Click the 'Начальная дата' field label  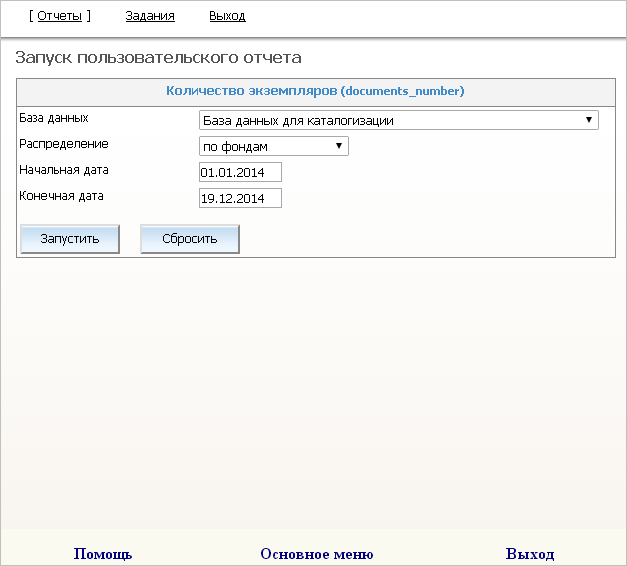pyautogui.click(x=64, y=170)
